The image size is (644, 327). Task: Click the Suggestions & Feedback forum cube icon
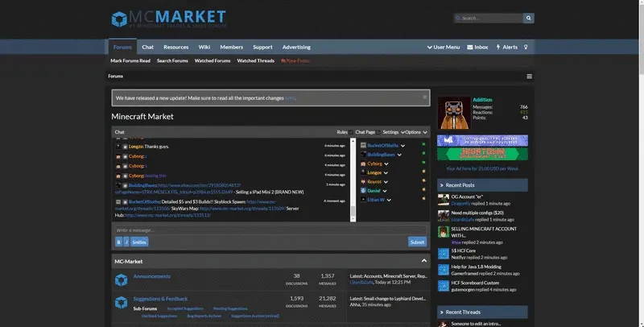coord(122,303)
